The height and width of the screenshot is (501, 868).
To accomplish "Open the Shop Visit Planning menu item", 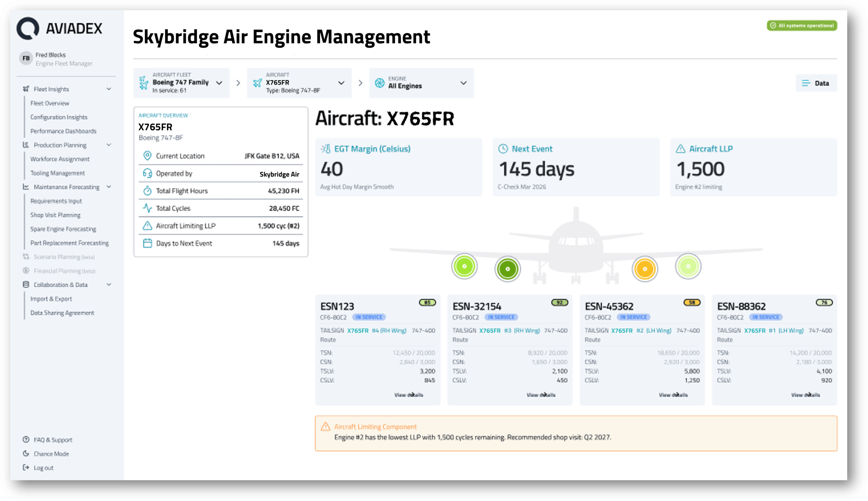I will [x=56, y=215].
